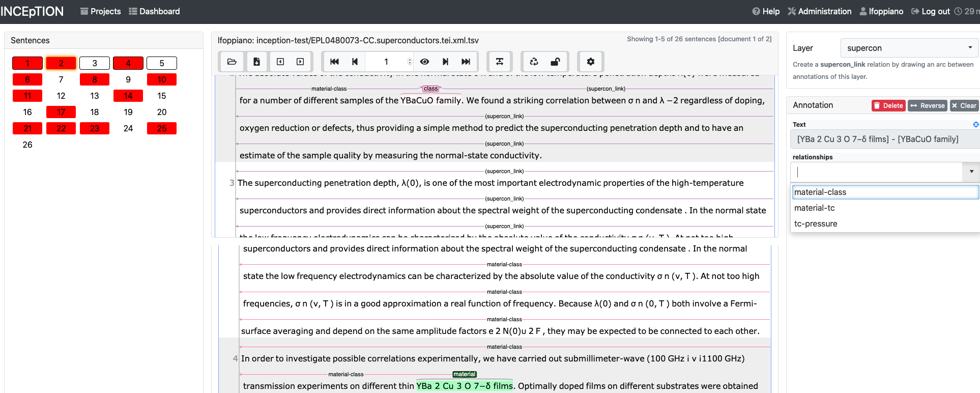Select sentence 2 in Sentences panel

click(61, 63)
